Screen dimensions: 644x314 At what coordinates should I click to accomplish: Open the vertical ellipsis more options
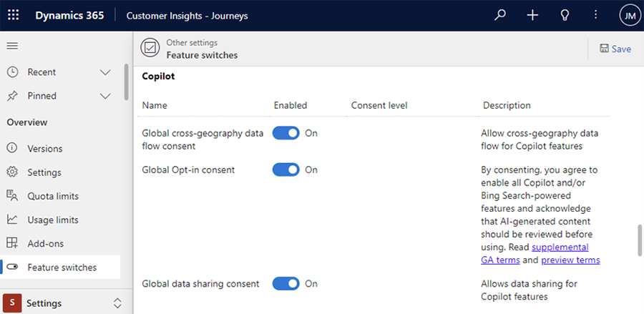tap(595, 15)
